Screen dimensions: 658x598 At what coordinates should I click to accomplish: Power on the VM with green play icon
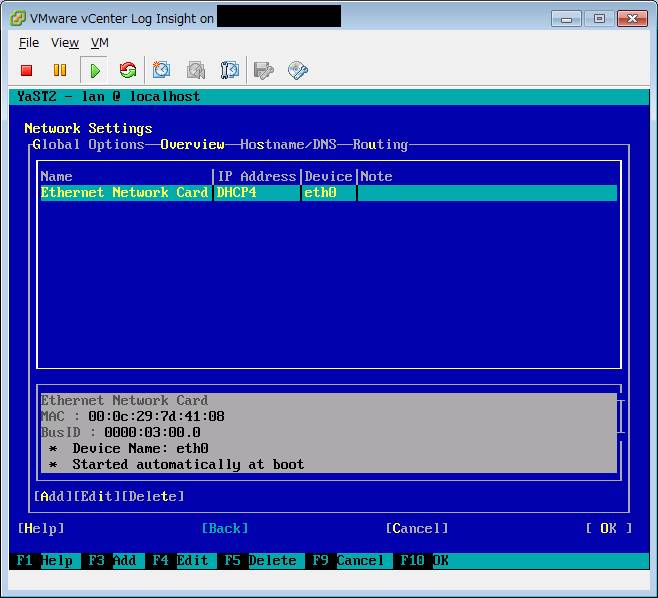pos(95,71)
